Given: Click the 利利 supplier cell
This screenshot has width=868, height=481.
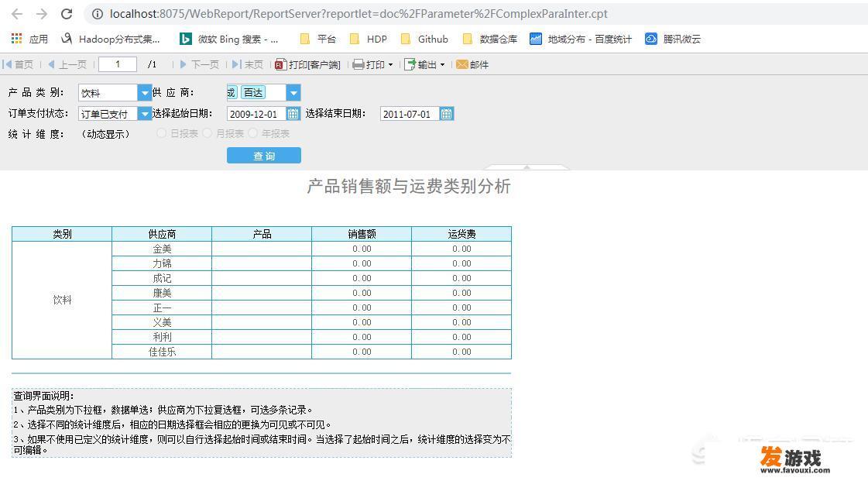Looking at the screenshot, I should [x=162, y=336].
